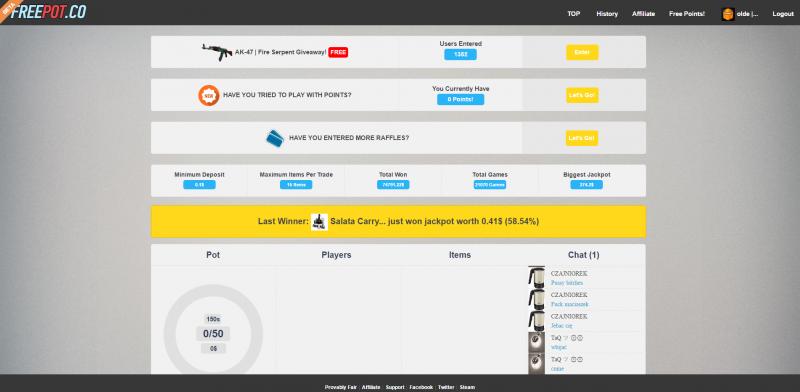Viewport: 800px width, 392px height.
Task: Click the orange NEW badge icon
Action: tap(209, 95)
